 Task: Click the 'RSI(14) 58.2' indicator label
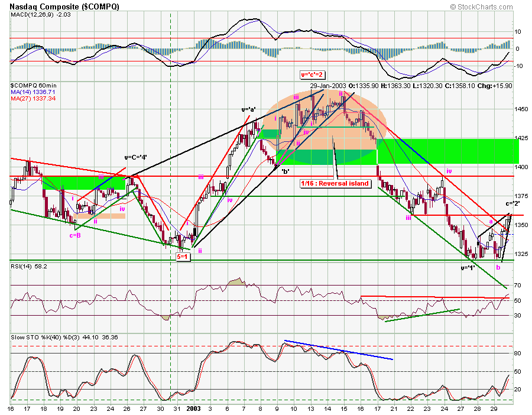click(x=29, y=267)
